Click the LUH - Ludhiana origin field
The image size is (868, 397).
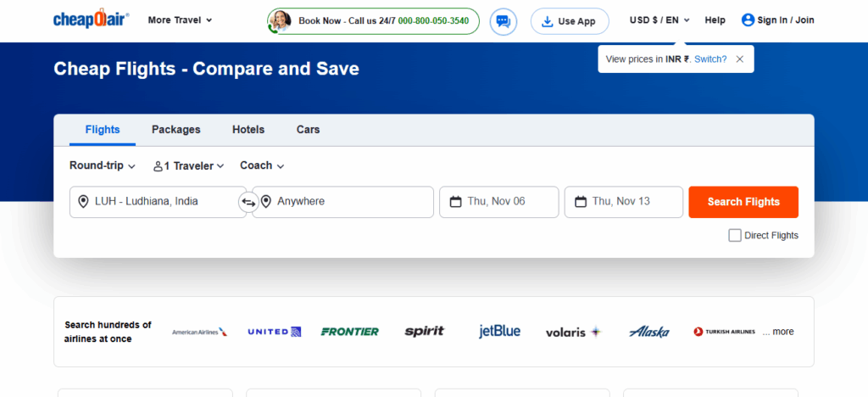coord(158,202)
